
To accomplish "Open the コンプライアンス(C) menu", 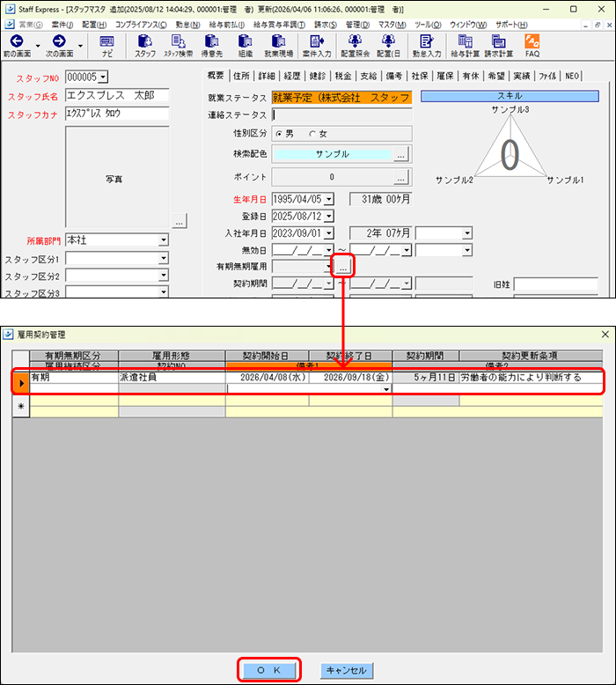I will pos(141,25).
